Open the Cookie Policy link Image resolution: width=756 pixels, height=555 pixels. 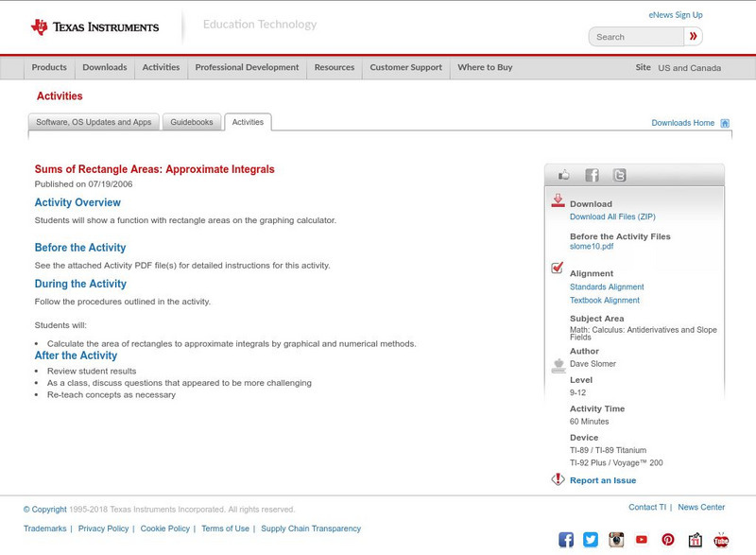pos(164,529)
